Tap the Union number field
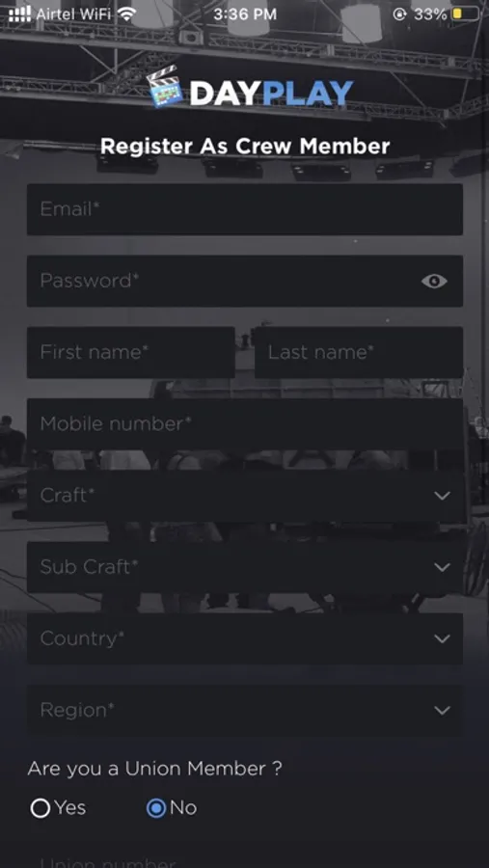Viewport: 489px width, 868px height. tap(245, 859)
